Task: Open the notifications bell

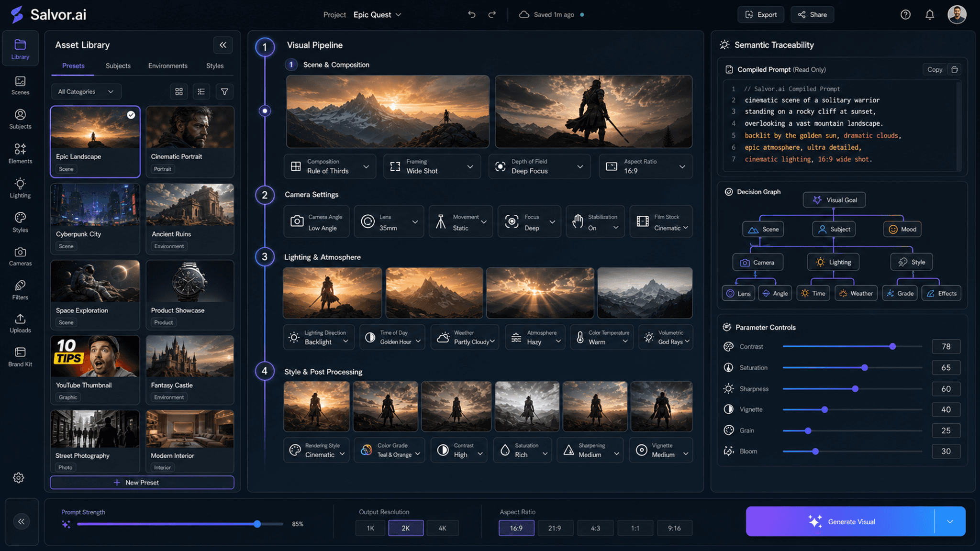Action: [x=930, y=14]
